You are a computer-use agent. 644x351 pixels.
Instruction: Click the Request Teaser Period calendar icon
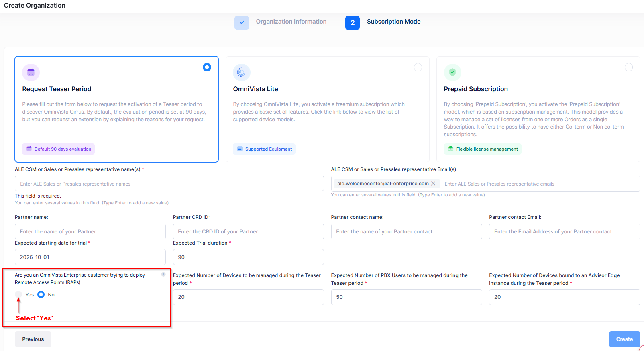point(31,73)
